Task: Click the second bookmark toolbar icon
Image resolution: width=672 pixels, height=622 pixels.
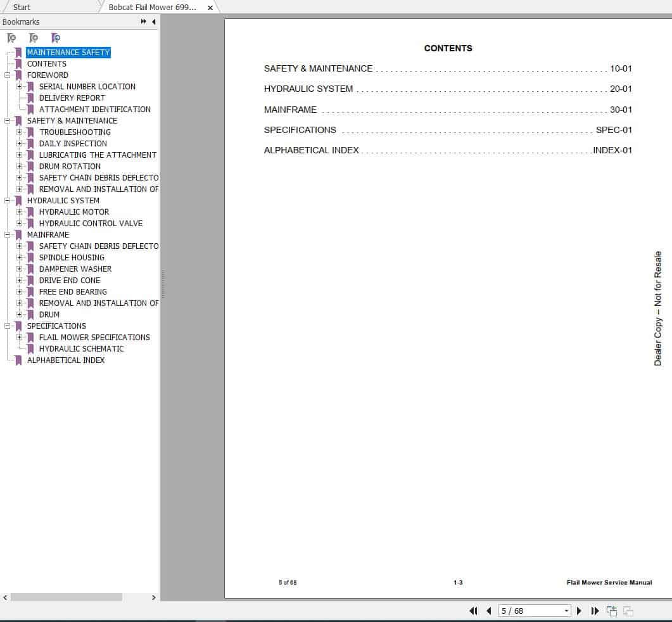Action: pos(34,38)
